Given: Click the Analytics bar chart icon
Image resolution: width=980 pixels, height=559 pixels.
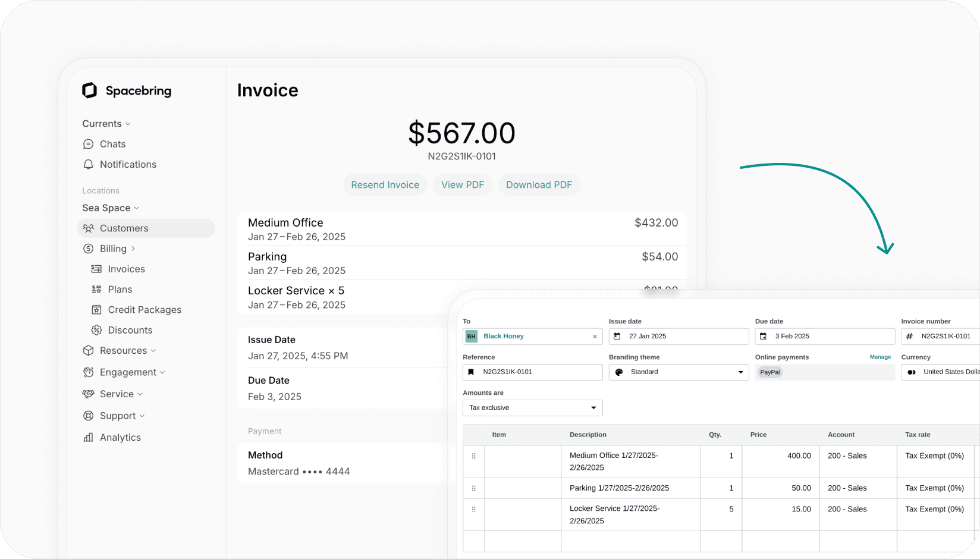Looking at the screenshot, I should click(89, 437).
